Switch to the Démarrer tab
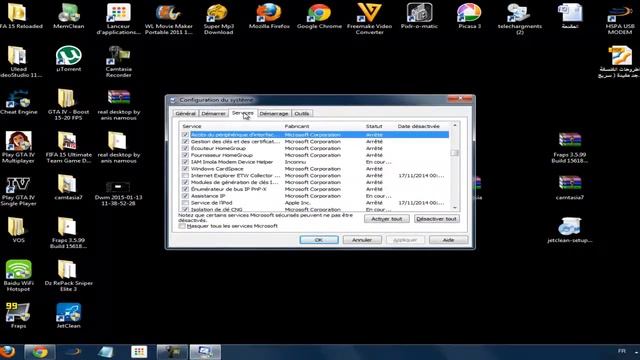The height and width of the screenshot is (360, 640). [213, 113]
